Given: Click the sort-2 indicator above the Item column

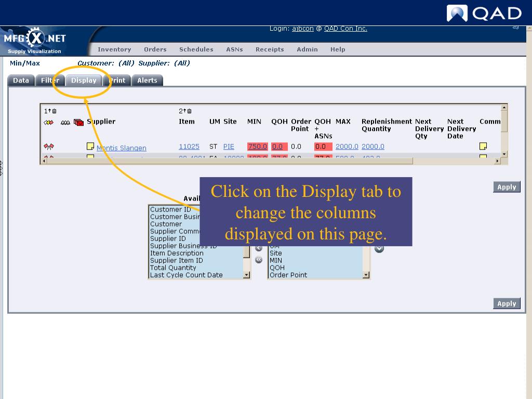Looking at the screenshot, I should [185, 111].
